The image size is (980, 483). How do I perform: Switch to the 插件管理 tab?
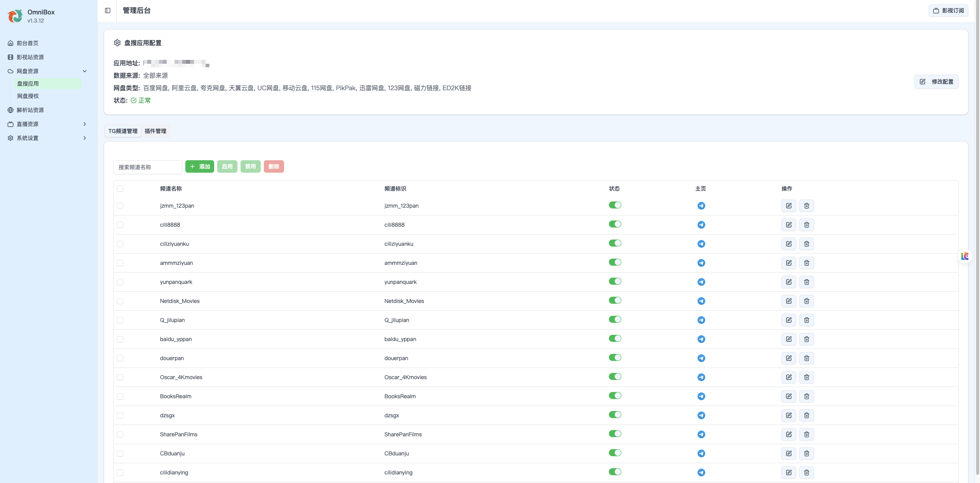(x=155, y=131)
